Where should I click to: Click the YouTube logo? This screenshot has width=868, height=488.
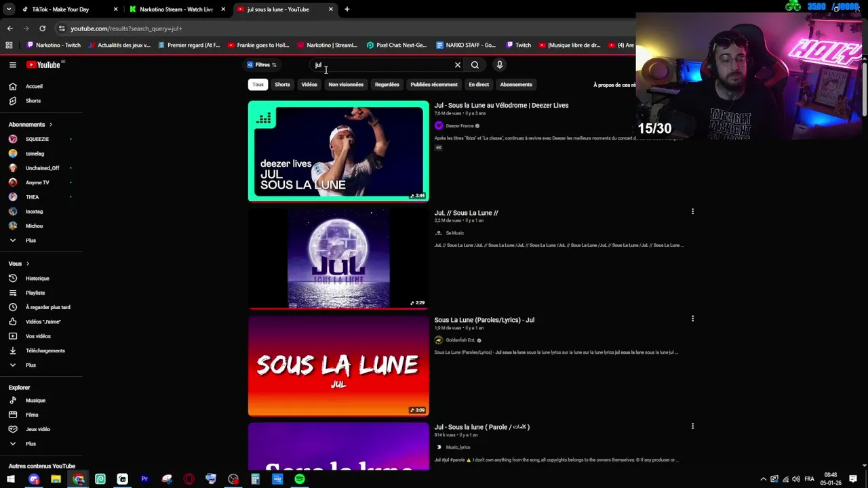click(x=43, y=65)
